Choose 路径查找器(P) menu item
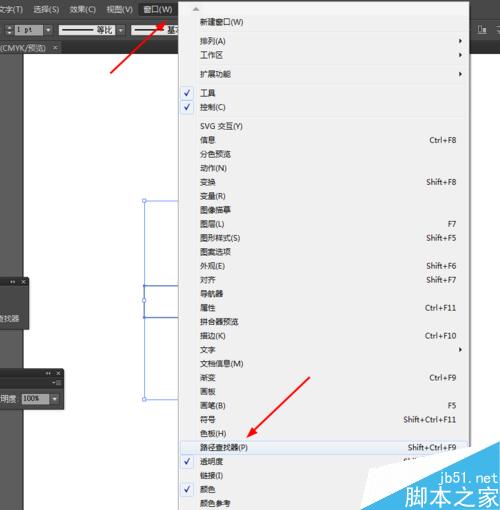This screenshot has width=500, height=510. coord(324,448)
